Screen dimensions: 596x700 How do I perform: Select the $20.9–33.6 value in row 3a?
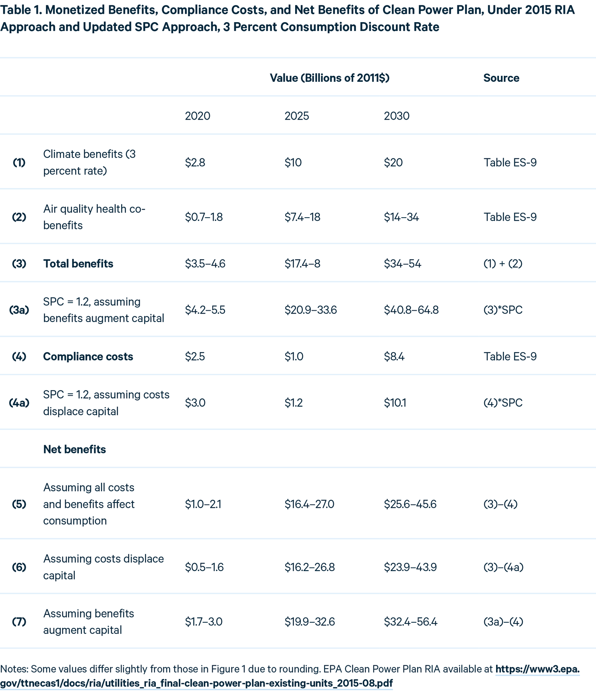pyautogui.click(x=310, y=310)
